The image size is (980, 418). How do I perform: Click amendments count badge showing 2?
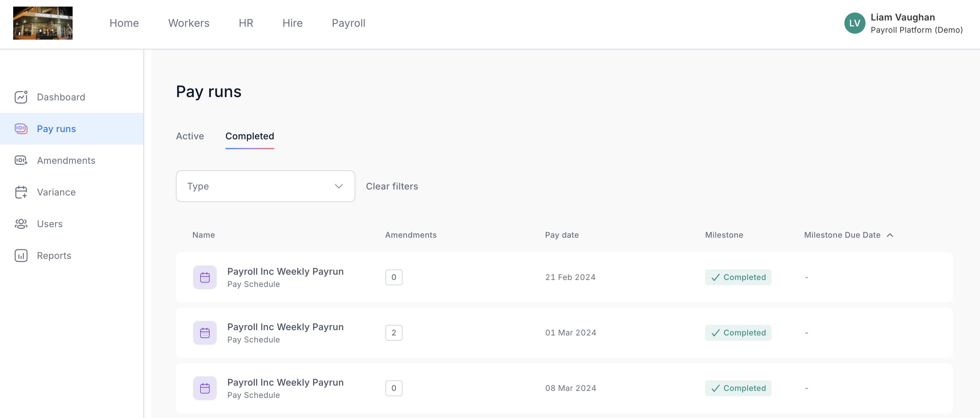pos(393,333)
